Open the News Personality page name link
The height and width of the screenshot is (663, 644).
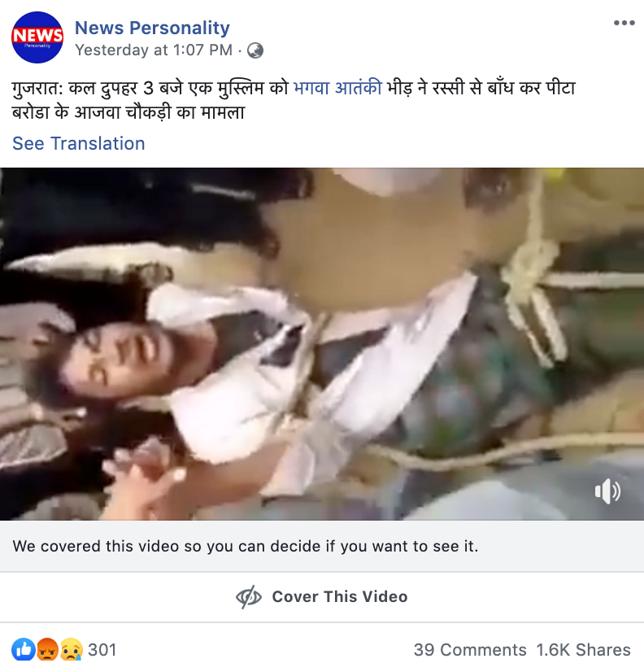[152, 28]
